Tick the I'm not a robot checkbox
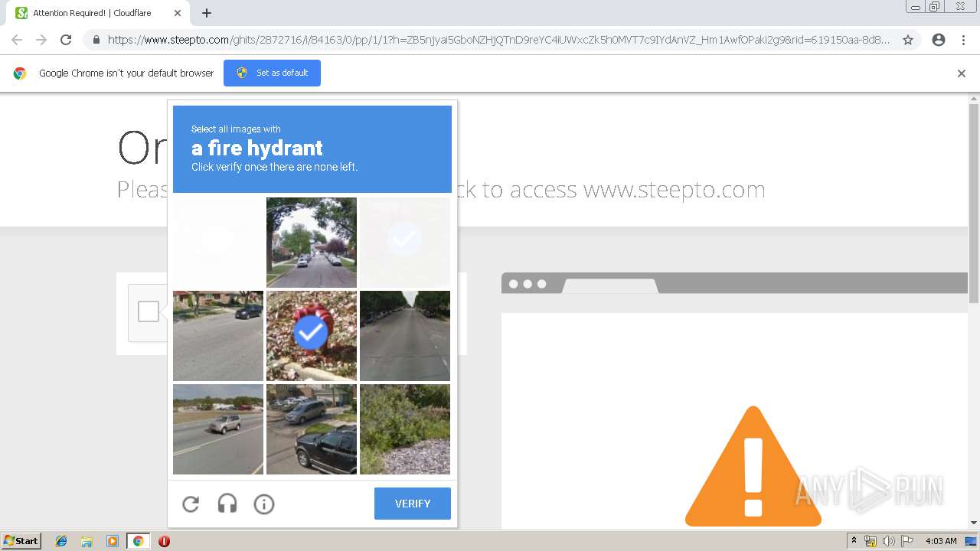980x551 pixels. 149,311
